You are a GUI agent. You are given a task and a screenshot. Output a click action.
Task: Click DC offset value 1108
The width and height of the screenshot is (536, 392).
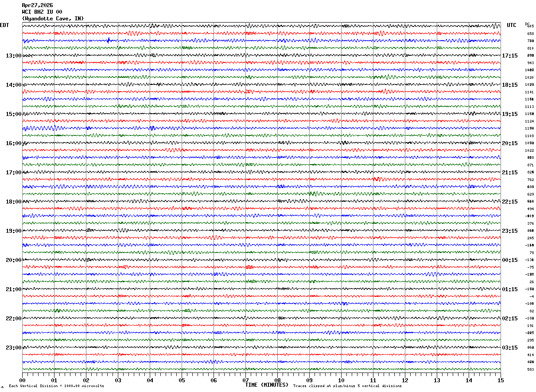coord(529,136)
